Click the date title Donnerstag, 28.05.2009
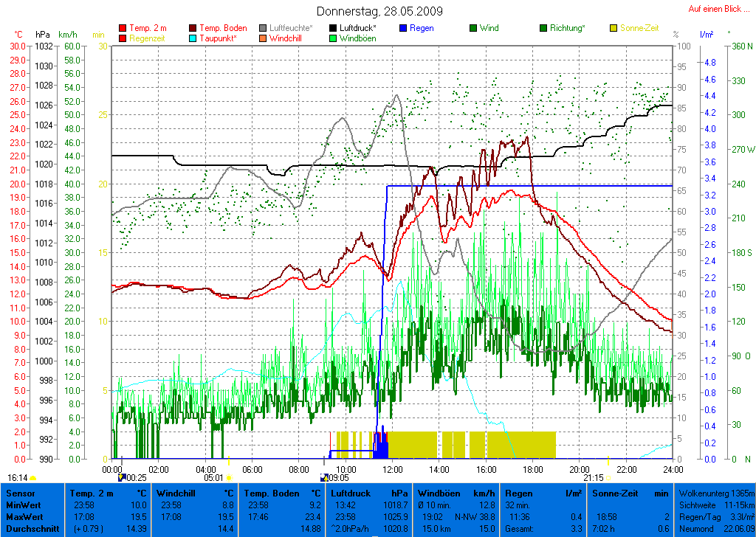Screen dimensions: 756x537 click(379, 11)
